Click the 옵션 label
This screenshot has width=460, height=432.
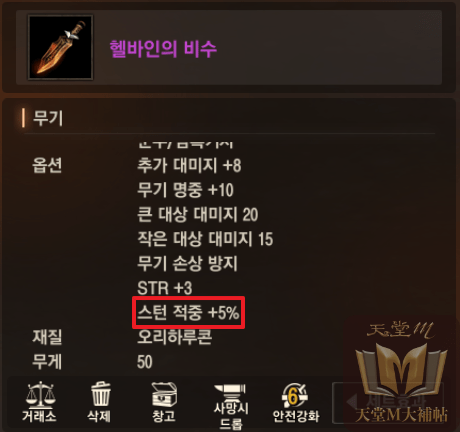coord(47,165)
